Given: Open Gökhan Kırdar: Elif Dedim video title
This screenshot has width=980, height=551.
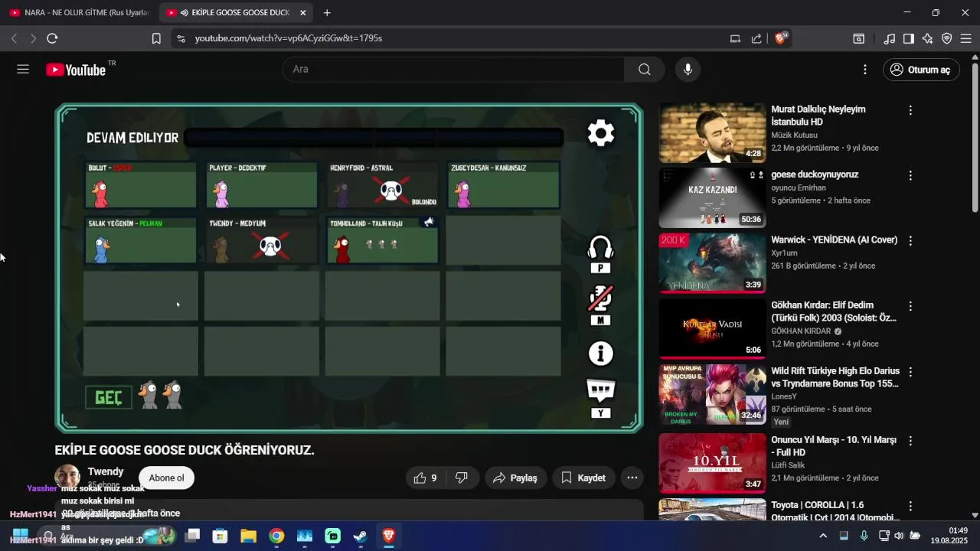Looking at the screenshot, I should [x=834, y=311].
